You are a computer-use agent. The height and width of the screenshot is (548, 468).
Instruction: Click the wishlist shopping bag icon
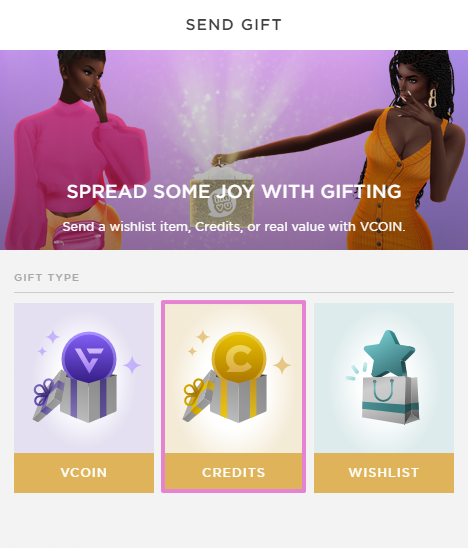(x=390, y=400)
